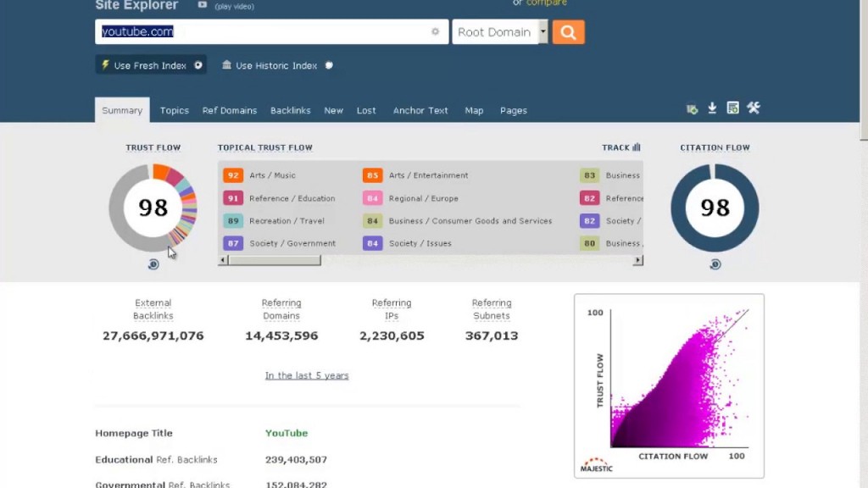
Task: Click the report icon next to download
Action: 732,108
